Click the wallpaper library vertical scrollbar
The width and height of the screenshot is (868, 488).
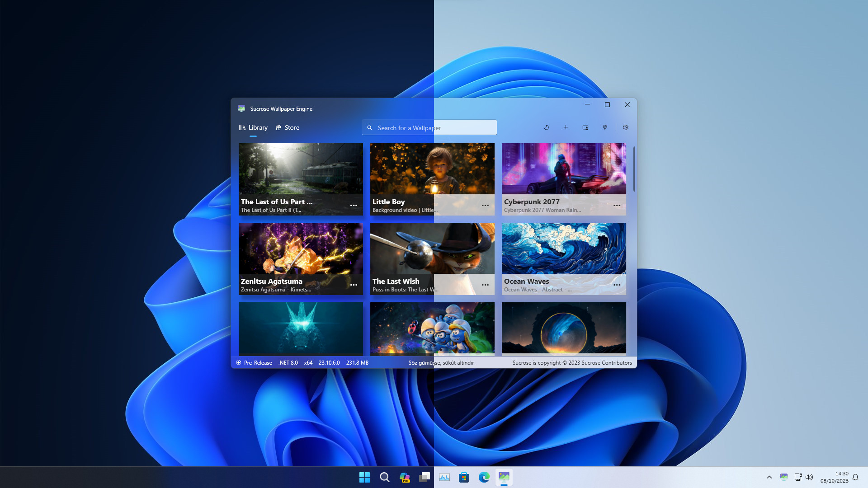634,169
